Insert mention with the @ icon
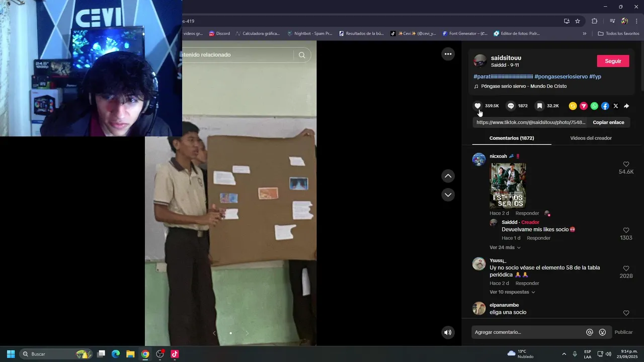The width and height of the screenshot is (644, 362). (590, 332)
